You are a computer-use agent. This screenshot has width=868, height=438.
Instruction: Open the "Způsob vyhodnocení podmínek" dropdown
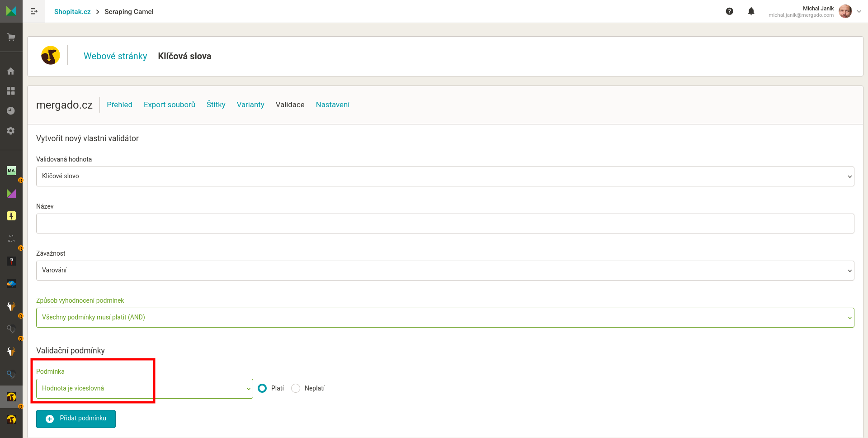tap(445, 318)
